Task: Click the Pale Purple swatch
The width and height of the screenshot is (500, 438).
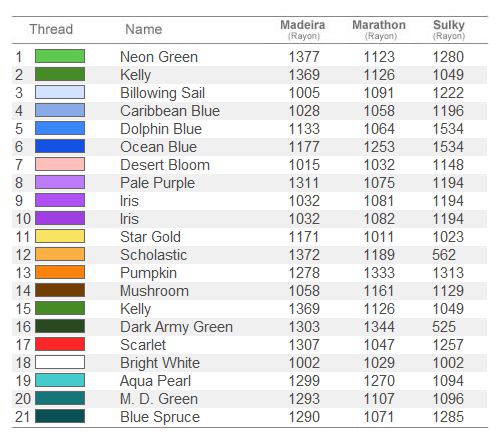Action: pyautogui.click(x=60, y=182)
